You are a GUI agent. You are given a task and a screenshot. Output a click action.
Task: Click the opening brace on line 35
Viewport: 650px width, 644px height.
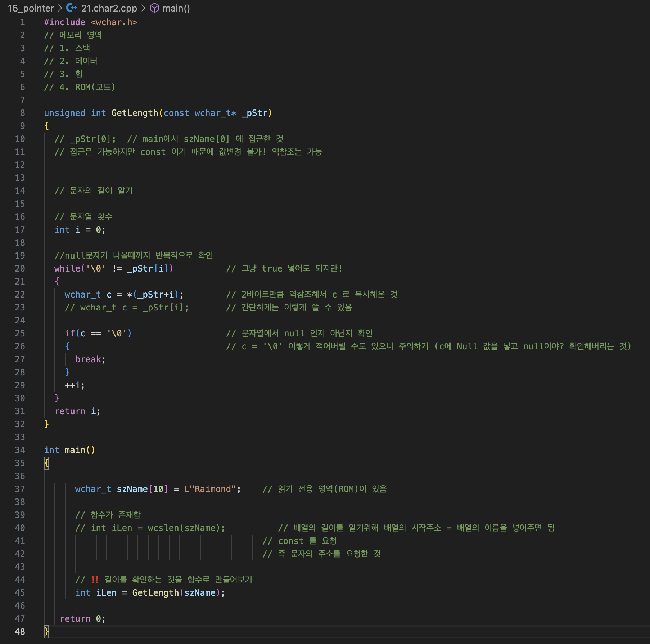coord(46,463)
